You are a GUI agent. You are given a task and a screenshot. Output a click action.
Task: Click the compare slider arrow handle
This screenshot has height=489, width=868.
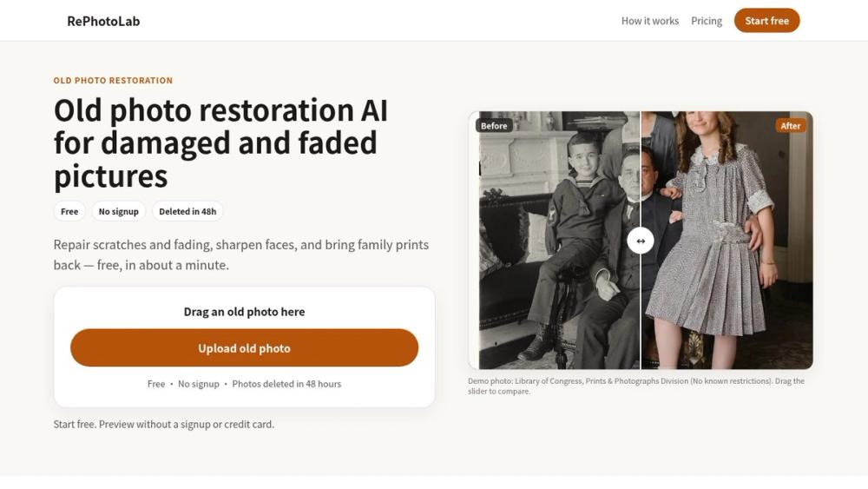click(x=641, y=241)
